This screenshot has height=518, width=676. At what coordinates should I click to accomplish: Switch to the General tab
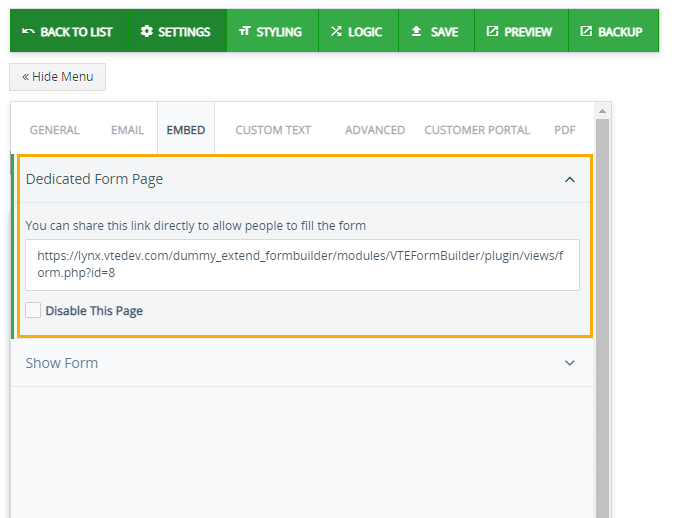55,130
